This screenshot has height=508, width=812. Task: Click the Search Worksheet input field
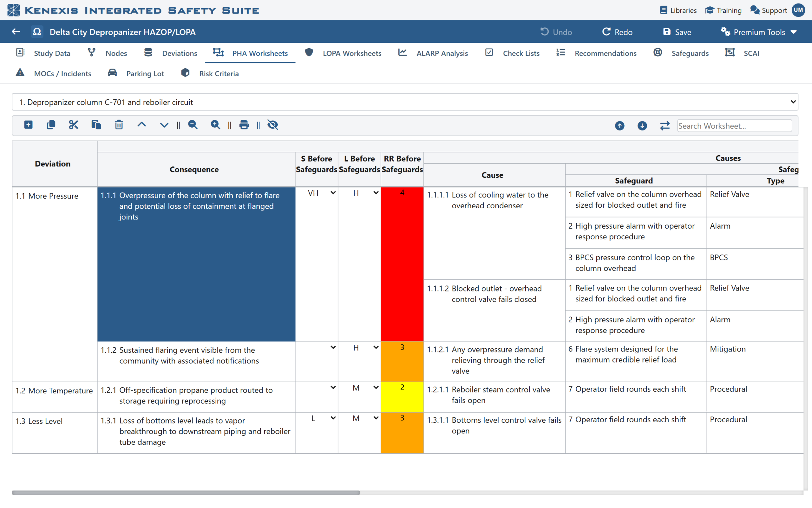[735, 126]
